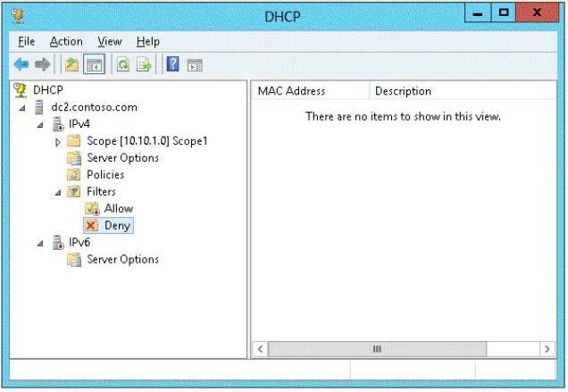Click the Scope1 folder icon
The width and height of the screenshot is (568, 392).
[74, 140]
